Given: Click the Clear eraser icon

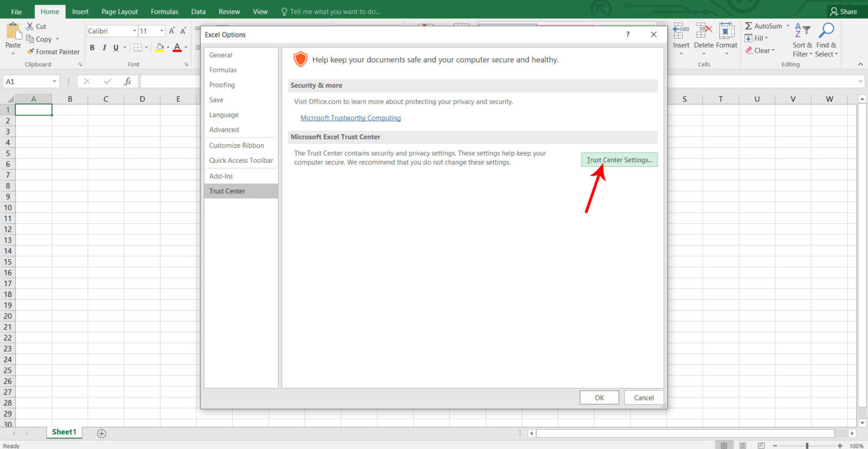Looking at the screenshot, I should click(749, 50).
